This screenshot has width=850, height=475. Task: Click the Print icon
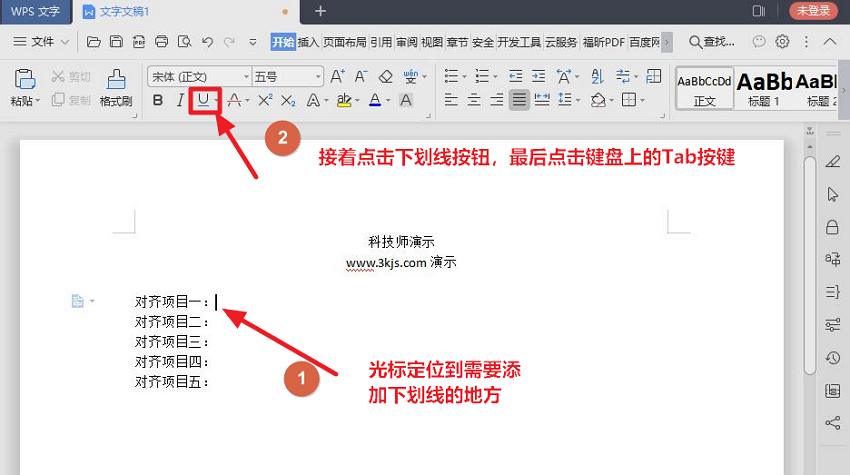click(162, 42)
